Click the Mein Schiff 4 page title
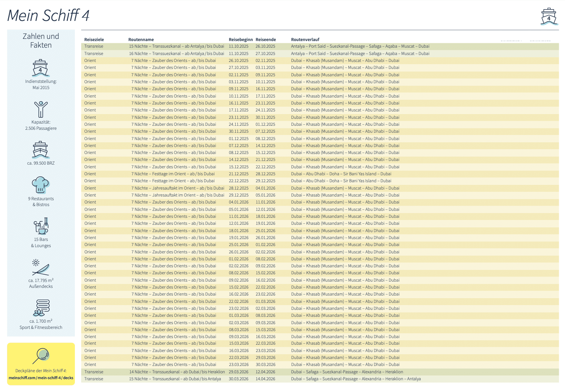The image size is (565, 392). [x=48, y=15]
